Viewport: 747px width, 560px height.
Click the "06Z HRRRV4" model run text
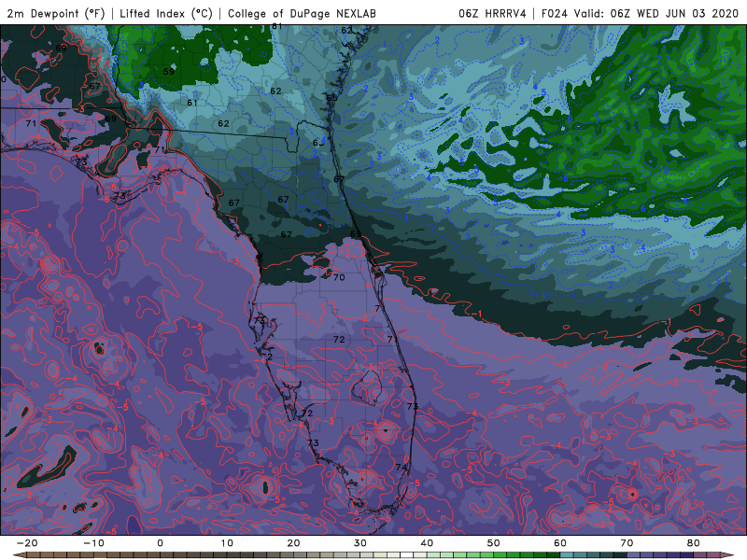(492, 13)
